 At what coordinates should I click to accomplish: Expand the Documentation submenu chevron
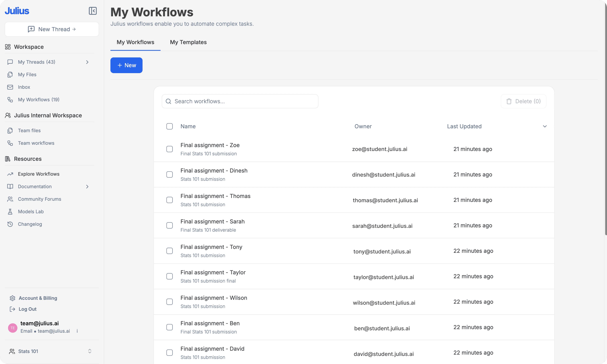[x=87, y=186]
